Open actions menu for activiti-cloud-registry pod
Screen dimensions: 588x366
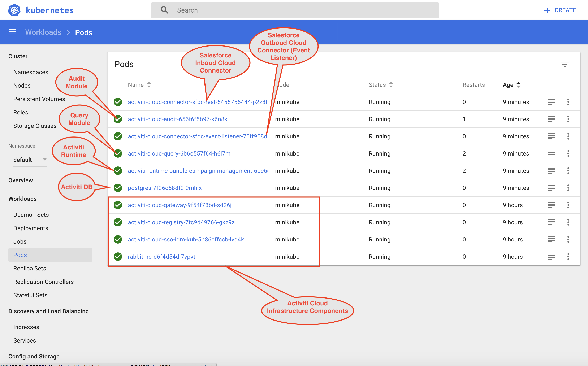568,222
